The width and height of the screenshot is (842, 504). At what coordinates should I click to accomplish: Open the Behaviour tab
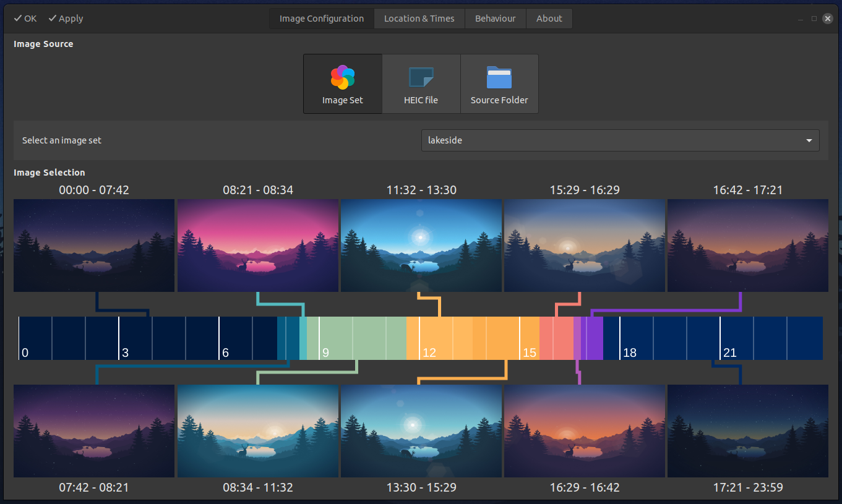click(x=495, y=19)
